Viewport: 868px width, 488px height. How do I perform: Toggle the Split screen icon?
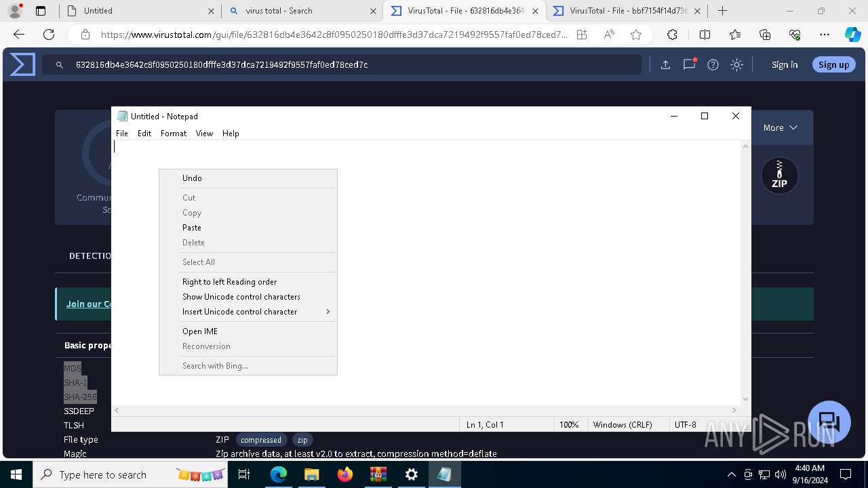pyautogui.click(x=705, y=35)
